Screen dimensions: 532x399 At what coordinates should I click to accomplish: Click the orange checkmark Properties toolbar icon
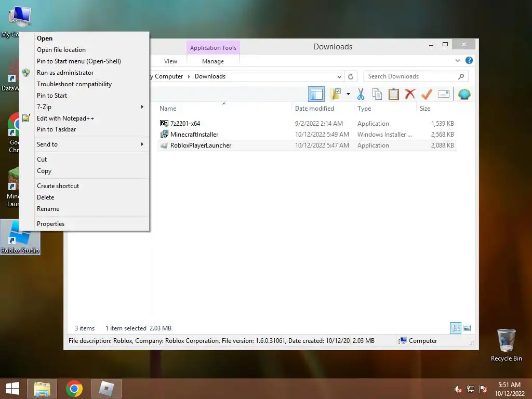427,94
